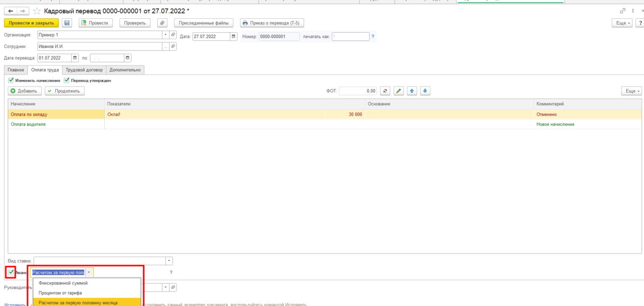Open help with the question mark button
Screen dimensions: 644x306
click(640, 23)
